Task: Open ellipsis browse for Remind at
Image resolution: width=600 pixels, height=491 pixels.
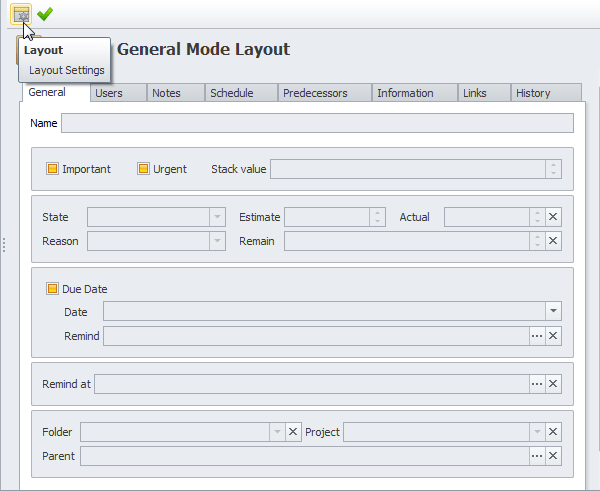Action: [537, 384]
